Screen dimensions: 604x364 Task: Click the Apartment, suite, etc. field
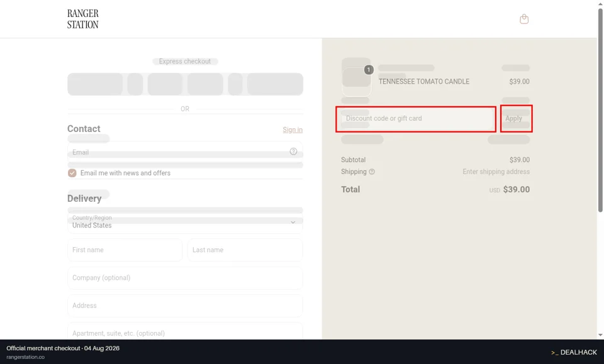click(185, 332)
